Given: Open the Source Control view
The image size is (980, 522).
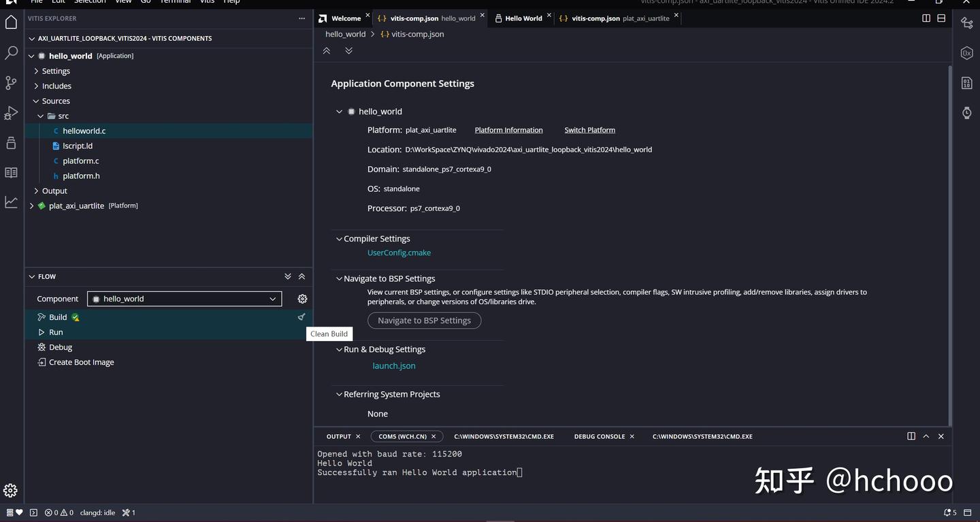Looking at the screenshot, I should coord(11,82).
